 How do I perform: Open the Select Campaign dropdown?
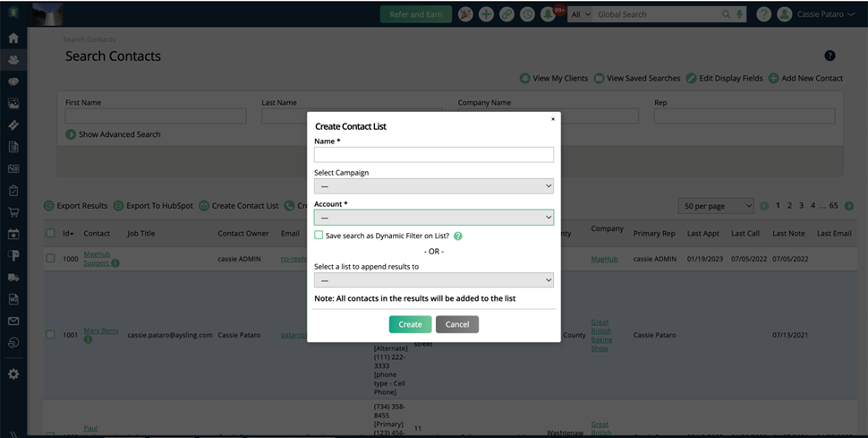433,185
